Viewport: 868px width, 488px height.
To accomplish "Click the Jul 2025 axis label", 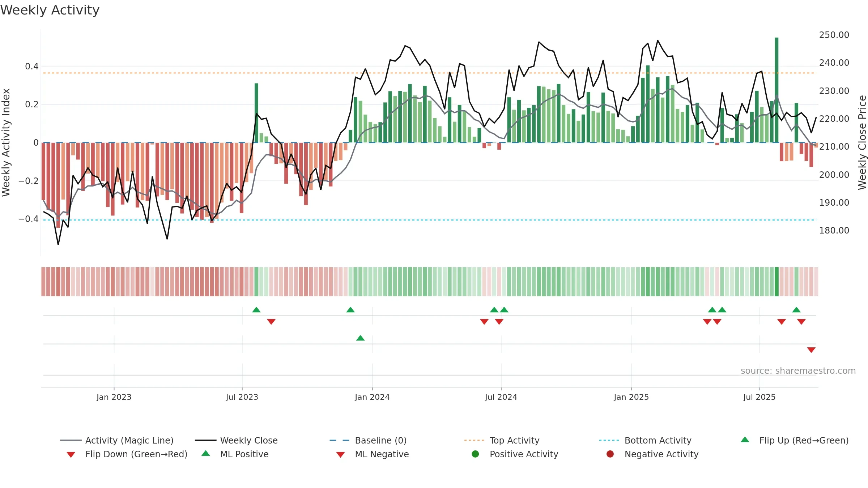I will coord(759,397).
